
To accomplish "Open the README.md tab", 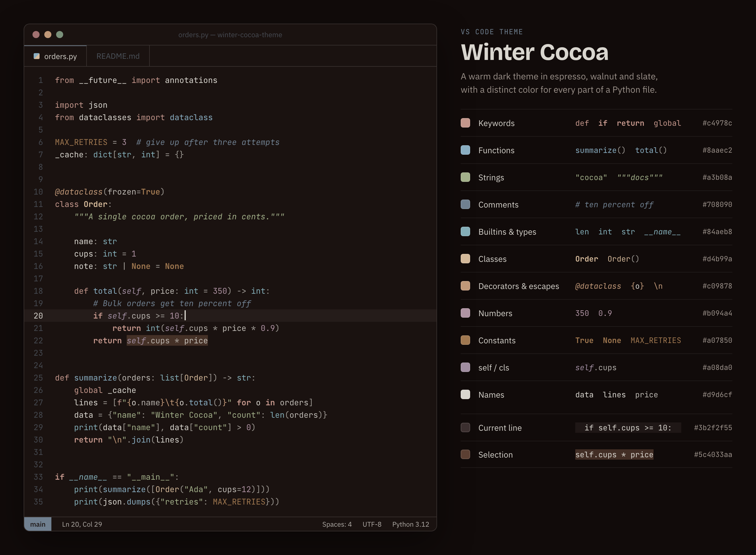I will (118, 56).
